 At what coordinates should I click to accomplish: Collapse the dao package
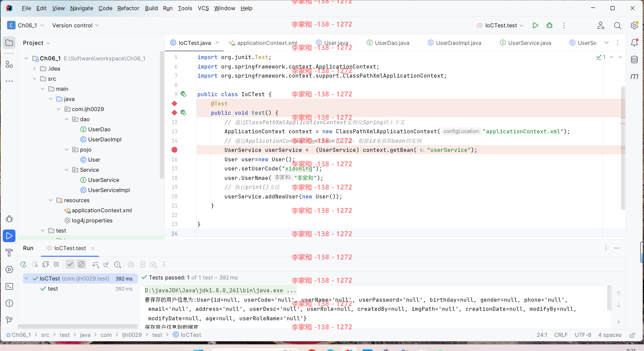coord(66,119)
